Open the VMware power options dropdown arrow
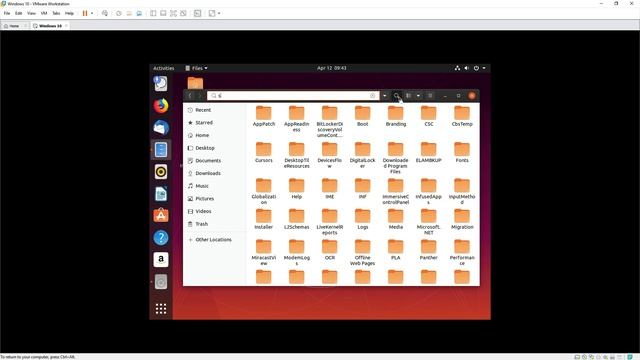 (x=92, y=13)
